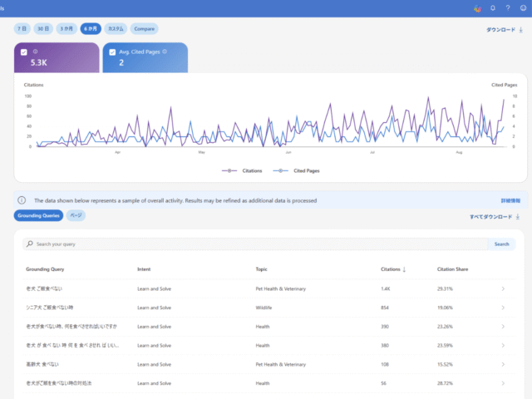Select the 30 日 date range tab

pos(43,29)
